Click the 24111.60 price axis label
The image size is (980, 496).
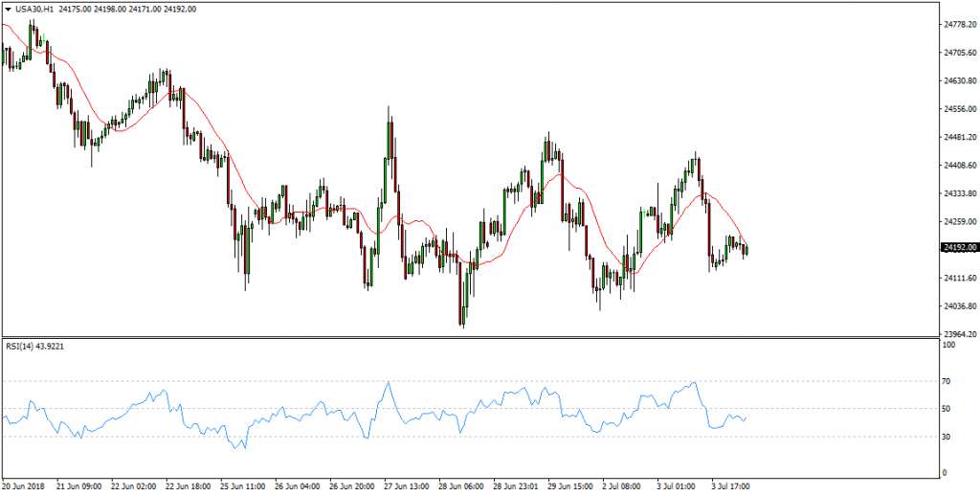pos(961,278)
